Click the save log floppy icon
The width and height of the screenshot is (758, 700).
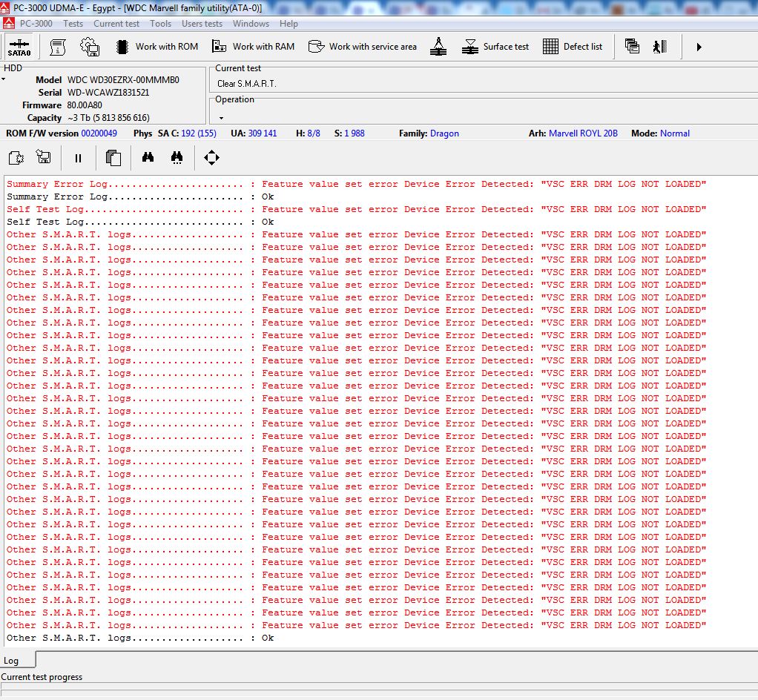click(x=43, y=157)
